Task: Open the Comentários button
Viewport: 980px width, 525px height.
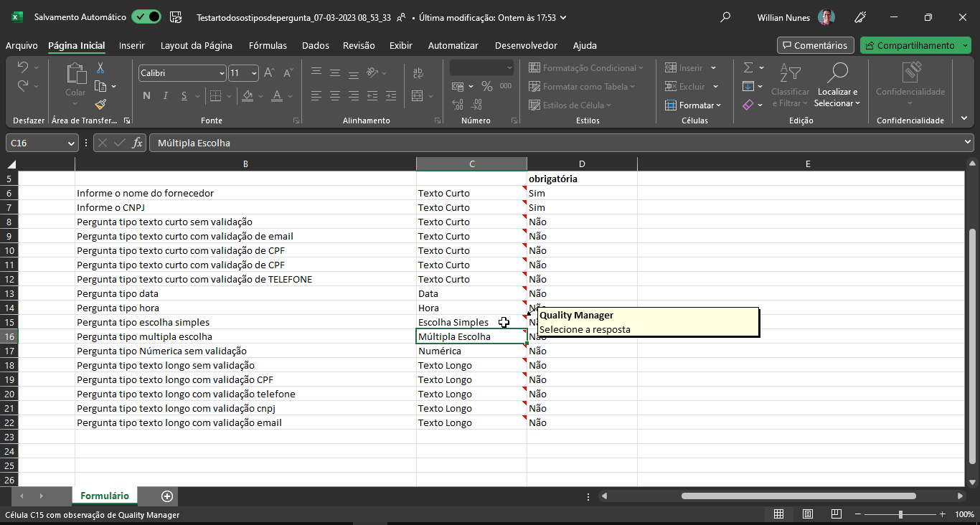Action: (x=815, y=45)
